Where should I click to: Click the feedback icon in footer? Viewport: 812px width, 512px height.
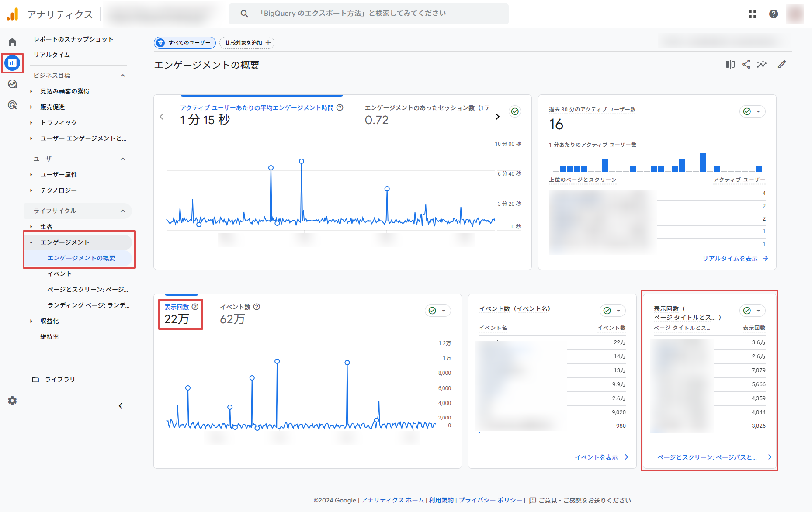click(x=533, y=500)
